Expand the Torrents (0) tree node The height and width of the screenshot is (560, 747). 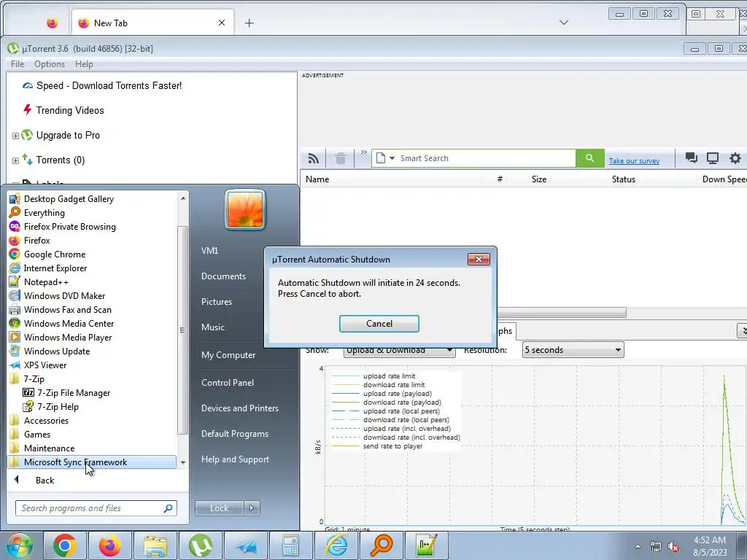pos(15,160)
